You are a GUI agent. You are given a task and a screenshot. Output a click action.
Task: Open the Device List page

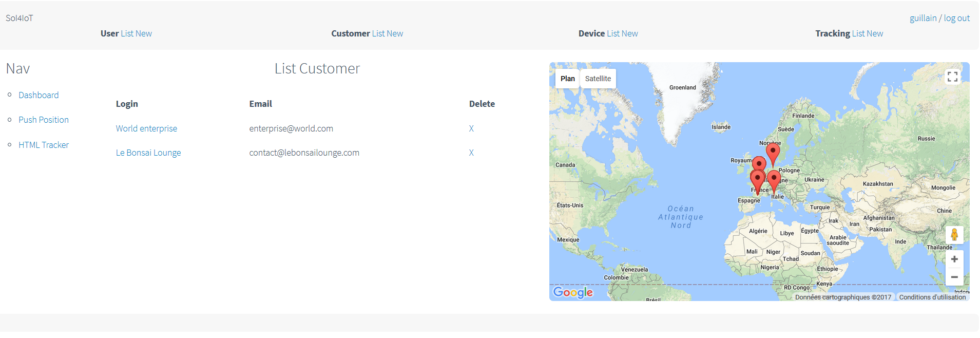(x=613, y=33)
